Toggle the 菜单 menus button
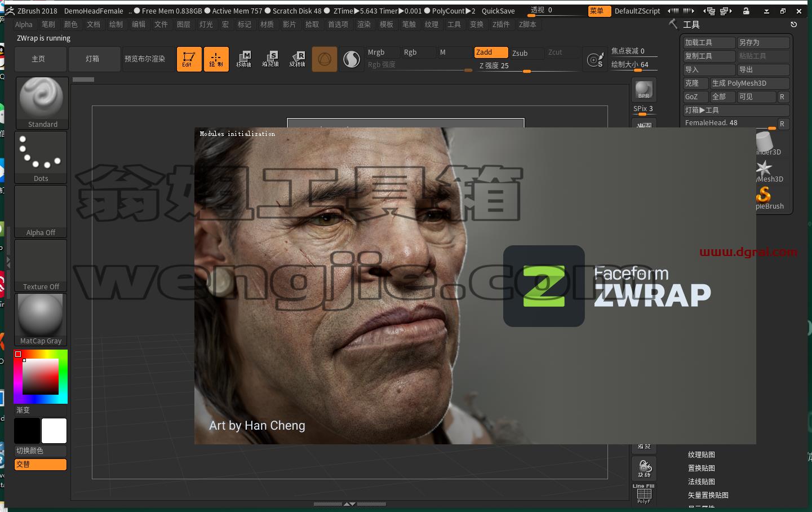The width and height of the screenshot is (812, 512). pyautogui.click(x=599, y=11)
